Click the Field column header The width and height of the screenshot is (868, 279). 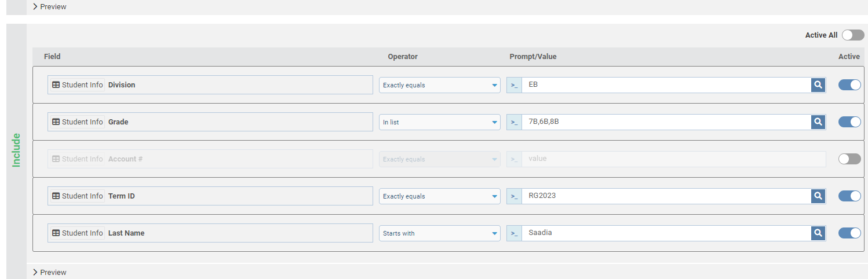(52, 57)
